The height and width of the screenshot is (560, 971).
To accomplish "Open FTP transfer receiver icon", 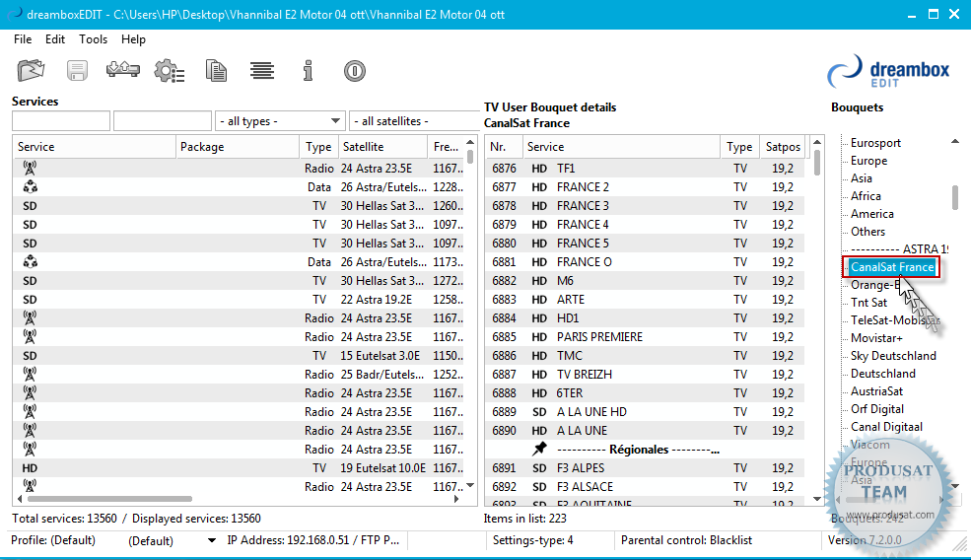I will (122, 69).
